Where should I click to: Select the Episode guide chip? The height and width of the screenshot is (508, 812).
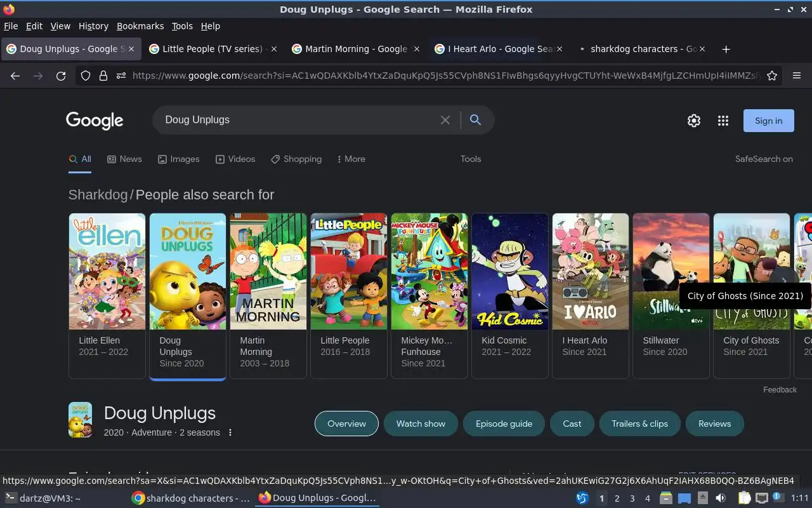click(504, 424)
